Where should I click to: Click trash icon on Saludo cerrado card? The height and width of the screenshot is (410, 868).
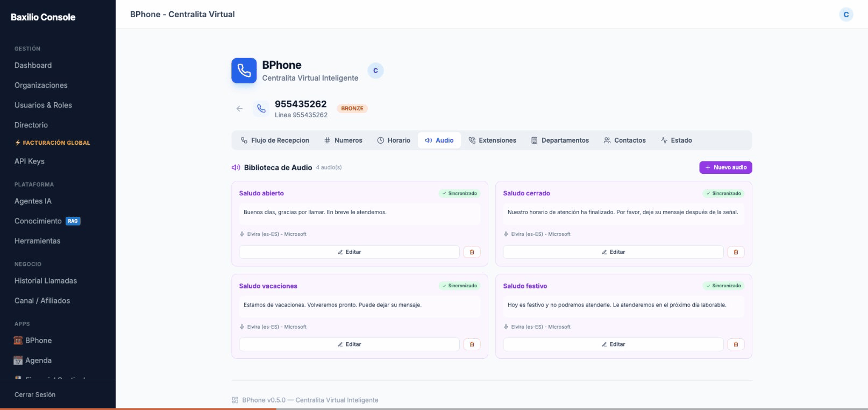(x=736, y=252)
